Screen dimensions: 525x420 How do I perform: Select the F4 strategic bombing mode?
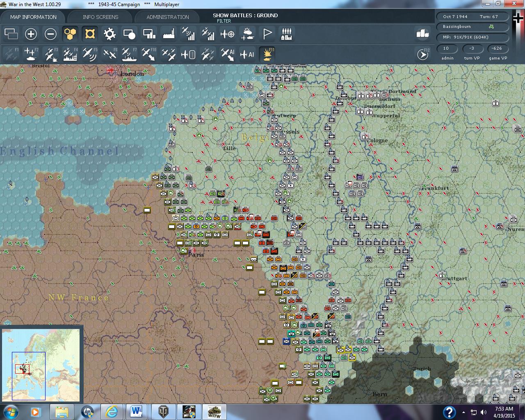coord(70,54)
